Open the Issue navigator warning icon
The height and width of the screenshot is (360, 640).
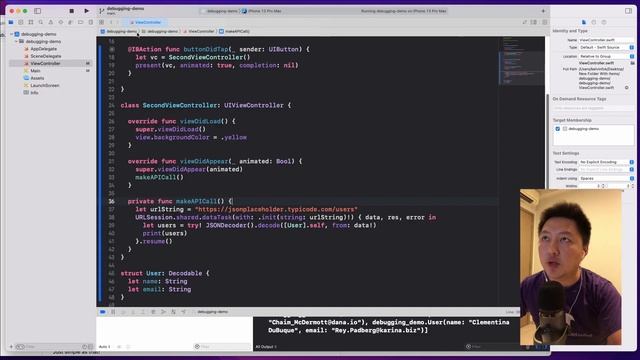click(51, 22)
